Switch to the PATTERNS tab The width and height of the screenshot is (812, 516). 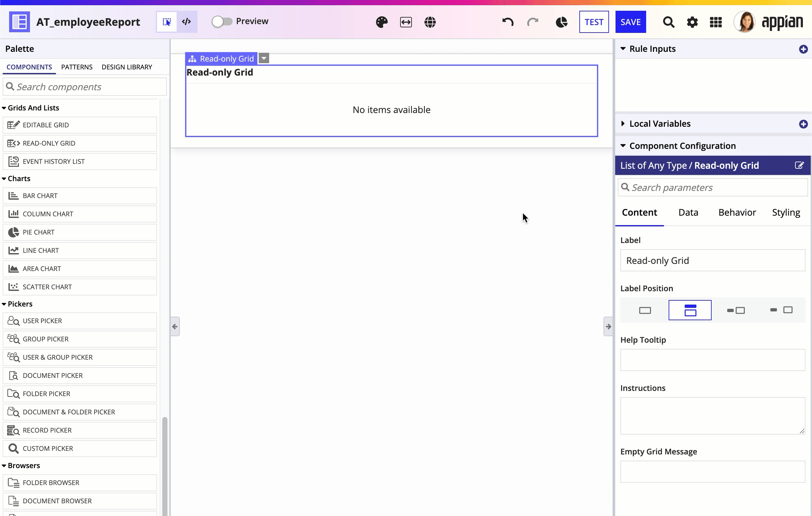[77, 67]
